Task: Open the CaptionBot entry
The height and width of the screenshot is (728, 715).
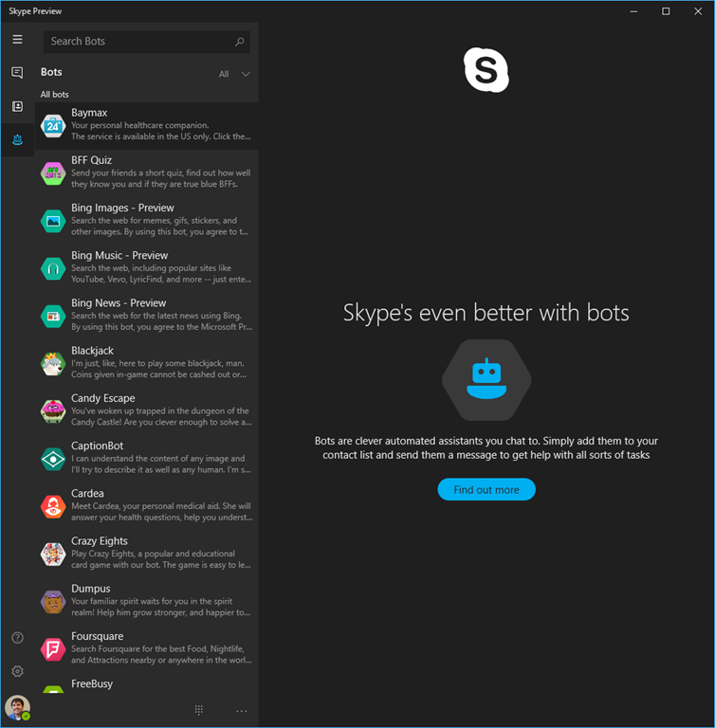Action: point(147,458)
